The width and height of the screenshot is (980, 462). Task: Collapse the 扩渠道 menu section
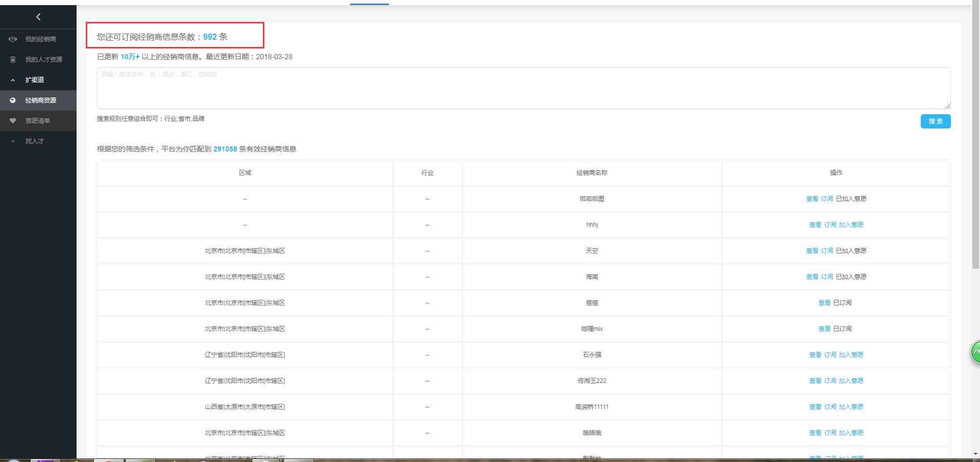pyautogui.click(x=13, y=80)
